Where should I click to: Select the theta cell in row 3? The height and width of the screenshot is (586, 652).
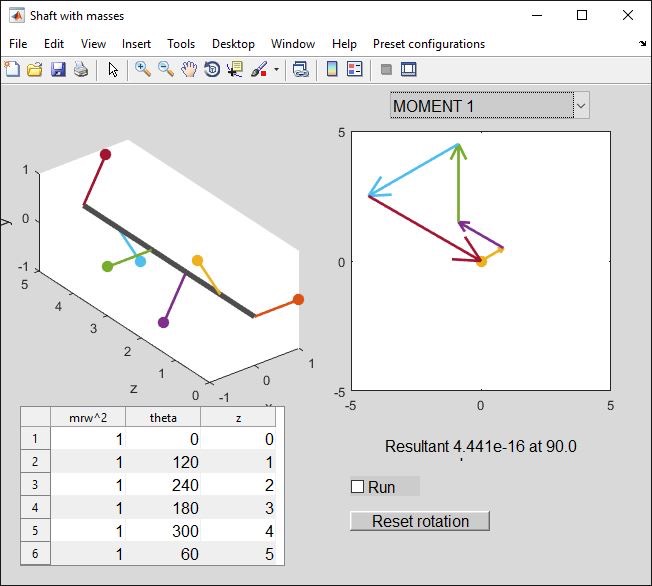point(163,485)
